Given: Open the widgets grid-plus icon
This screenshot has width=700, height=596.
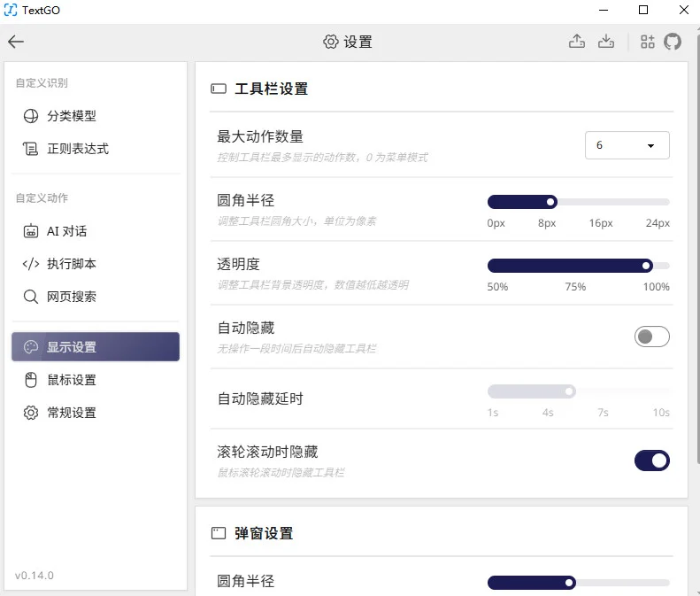Looking at the screenshot, I should (647, 42).
